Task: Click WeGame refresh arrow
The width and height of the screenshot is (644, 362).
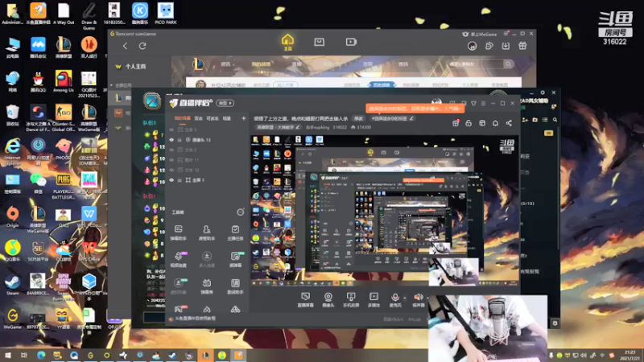Action: point(142,46)
